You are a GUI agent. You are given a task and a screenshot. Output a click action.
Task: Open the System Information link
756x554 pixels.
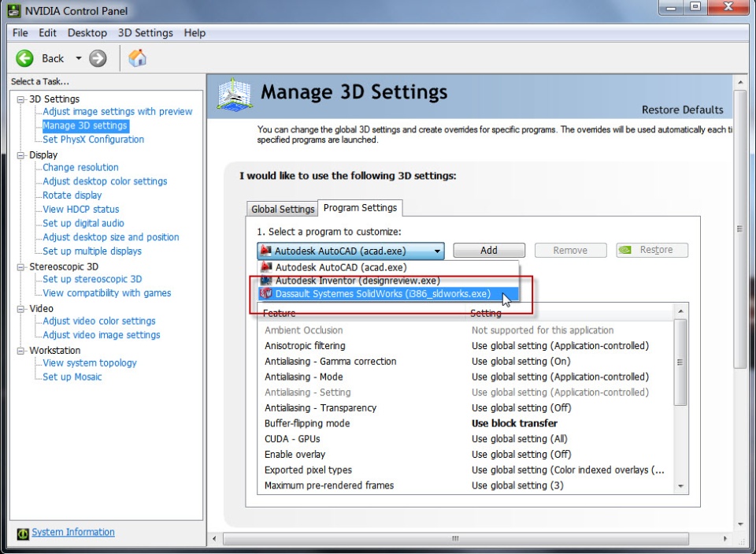coord(73,532)
